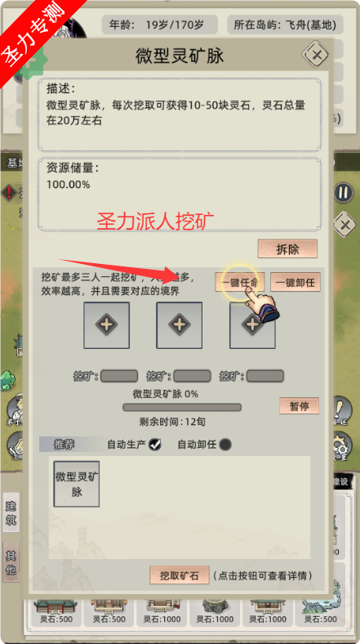Click the gear settings icon at right
Image resolution: width=360 pixels, height=644 pixels.
click(x=342, y=445)
